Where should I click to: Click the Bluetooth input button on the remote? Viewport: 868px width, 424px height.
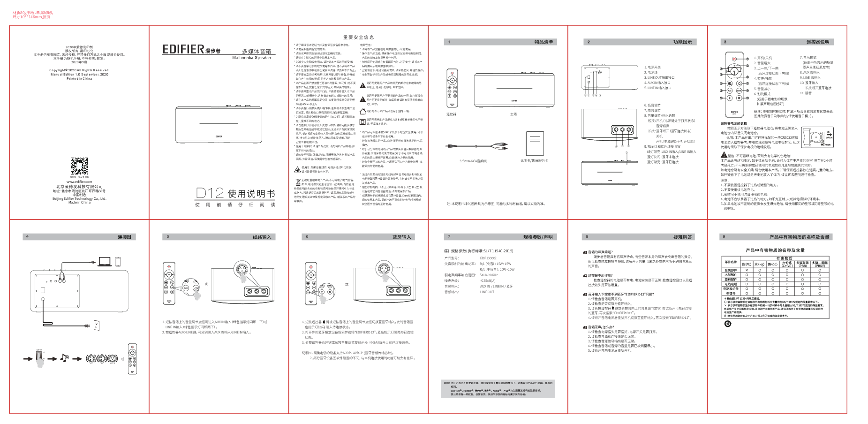point(730,98)
